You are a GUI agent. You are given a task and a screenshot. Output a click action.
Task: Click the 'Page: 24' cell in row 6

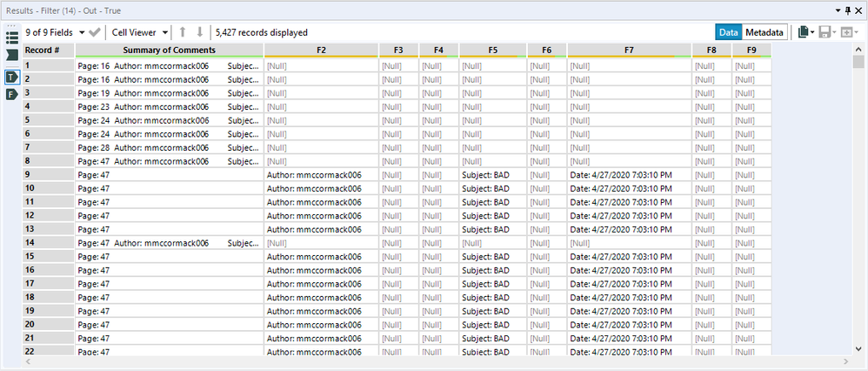(170, 133)
